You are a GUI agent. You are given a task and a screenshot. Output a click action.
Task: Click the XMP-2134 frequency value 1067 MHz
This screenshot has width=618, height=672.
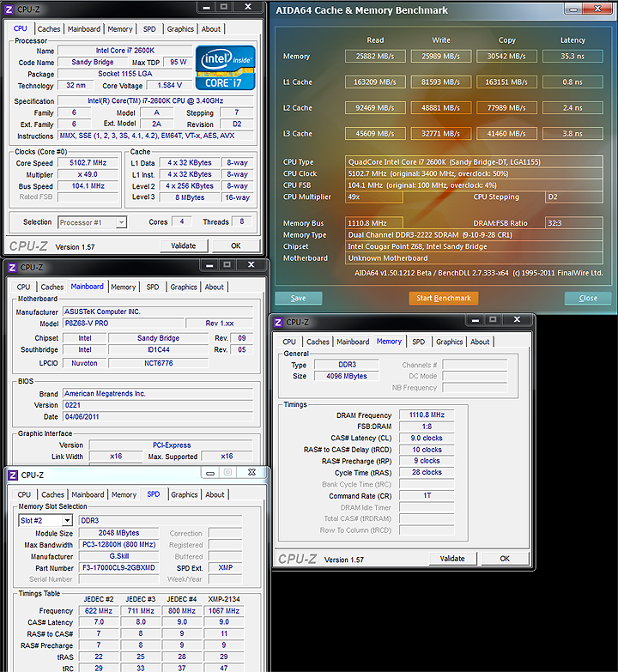[x=224, y=611]
